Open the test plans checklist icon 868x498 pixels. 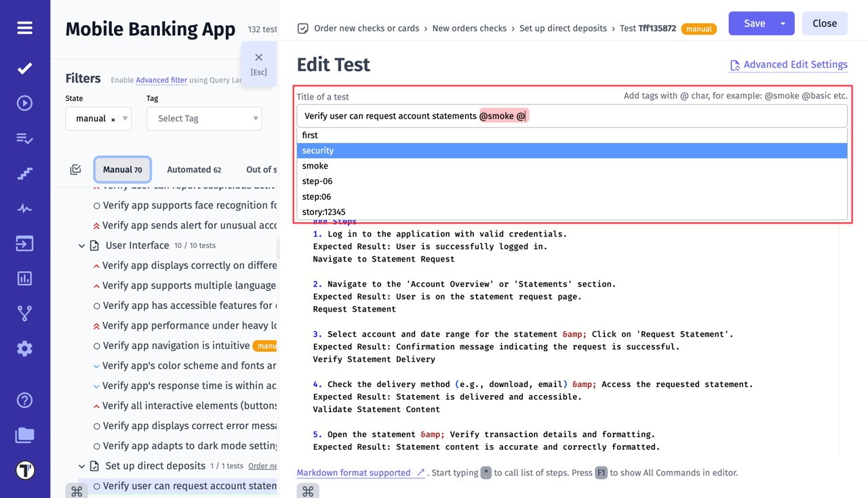(x=24, y=138)
